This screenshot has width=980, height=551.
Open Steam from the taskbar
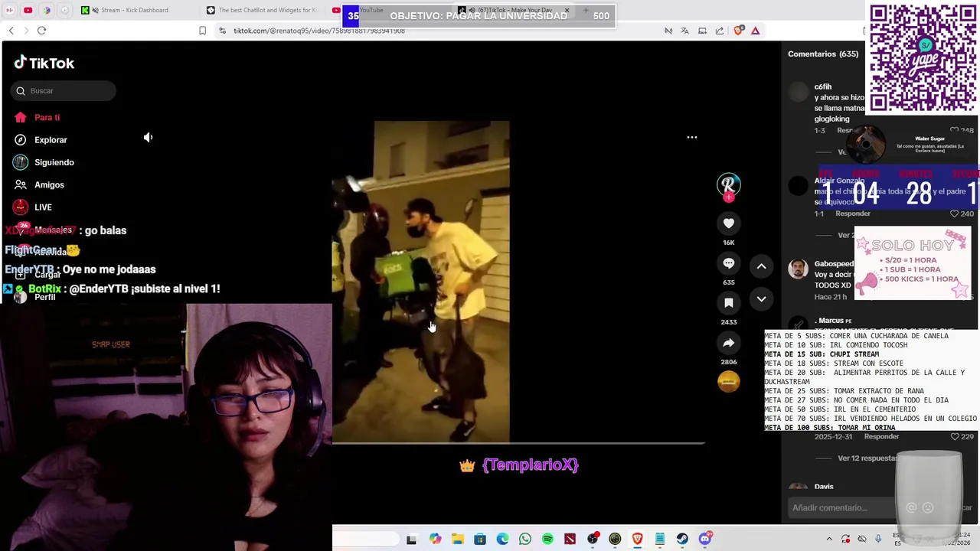coord(682,540)
